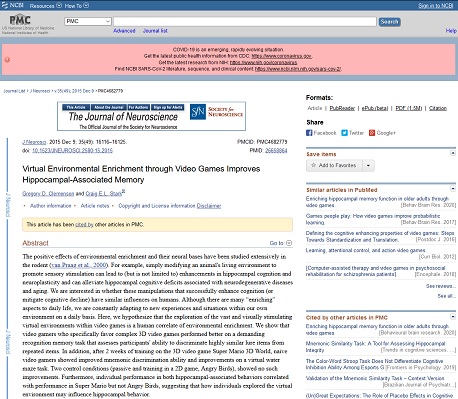This screenshot has width=458, height=399.
Task: Expand Author information
Action: [x=51, y=206]
